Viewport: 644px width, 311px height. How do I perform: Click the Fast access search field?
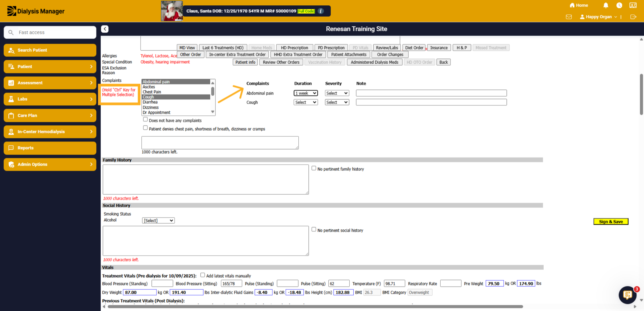(50, 32)
